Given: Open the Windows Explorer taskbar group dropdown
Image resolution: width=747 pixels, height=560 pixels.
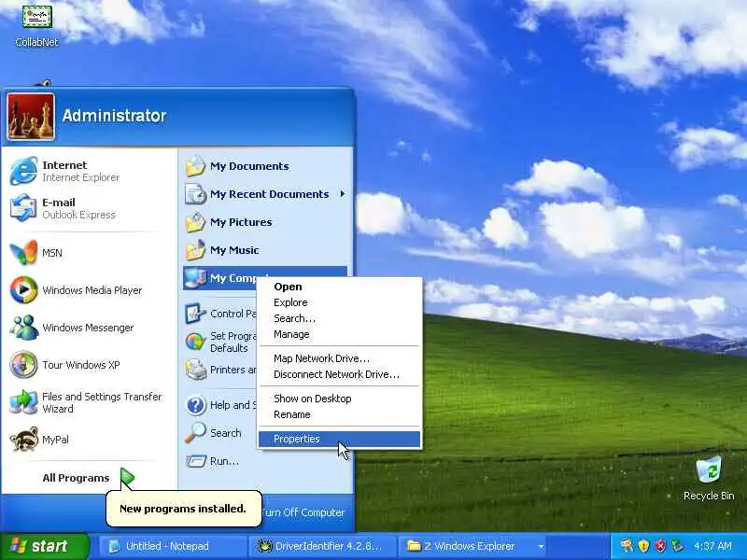Looking at the screenshot, I should click(541, 546).
